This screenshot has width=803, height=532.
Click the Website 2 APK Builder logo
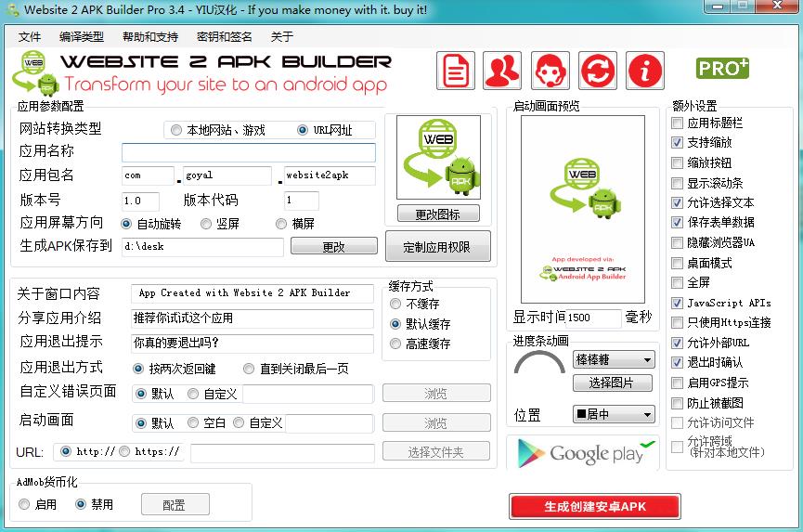(202, 74)
